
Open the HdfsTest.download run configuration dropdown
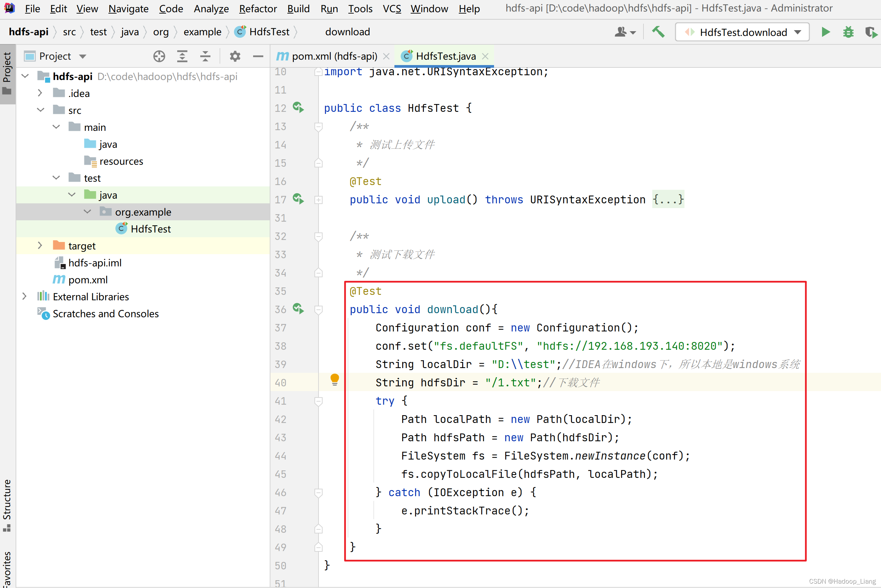pos(742,32)
